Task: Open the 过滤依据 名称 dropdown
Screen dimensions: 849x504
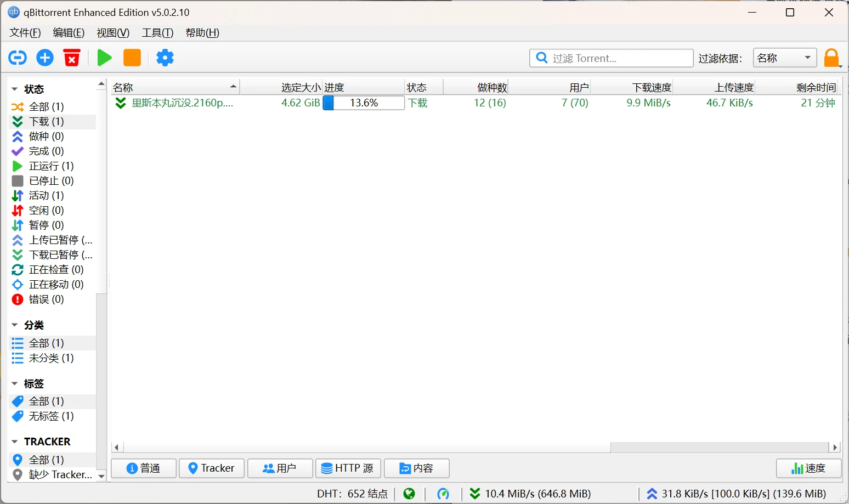Action: (x=784, y=58)
